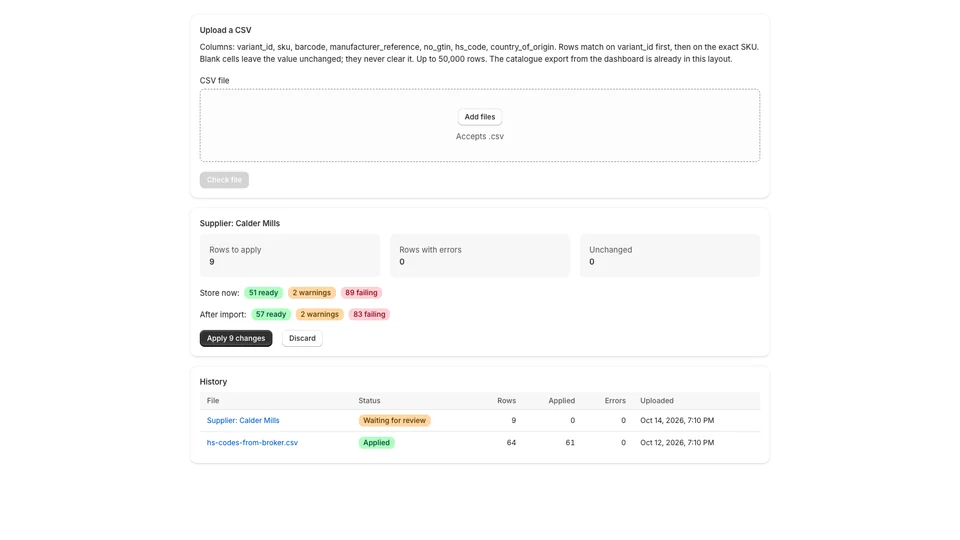Click the Add files button
The width and height of the screenshot is (960, 540).
click(x=479, y=117)
